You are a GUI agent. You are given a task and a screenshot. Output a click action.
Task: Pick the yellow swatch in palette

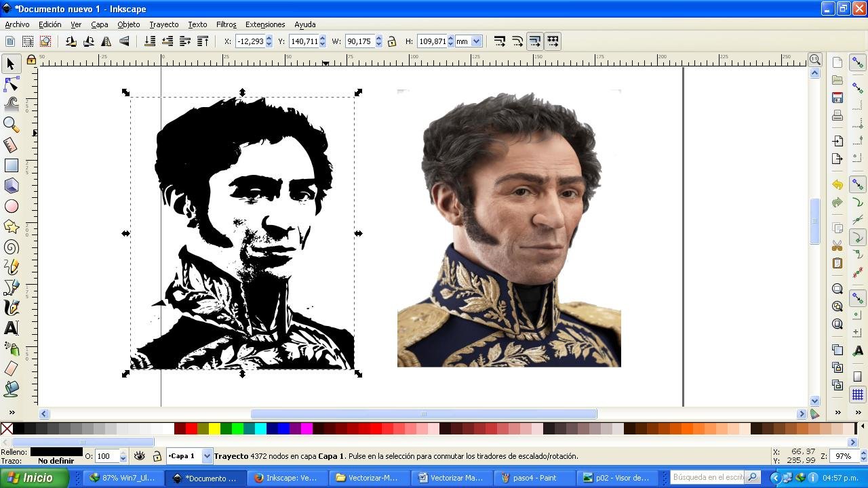click(x=214, y=428)
